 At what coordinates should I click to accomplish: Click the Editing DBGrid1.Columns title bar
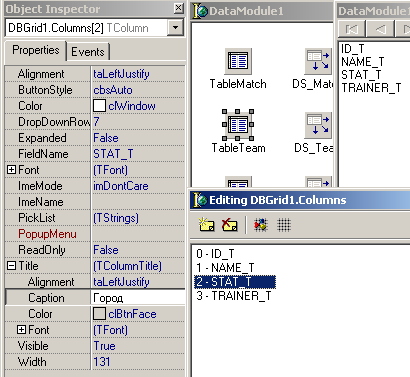300,200
